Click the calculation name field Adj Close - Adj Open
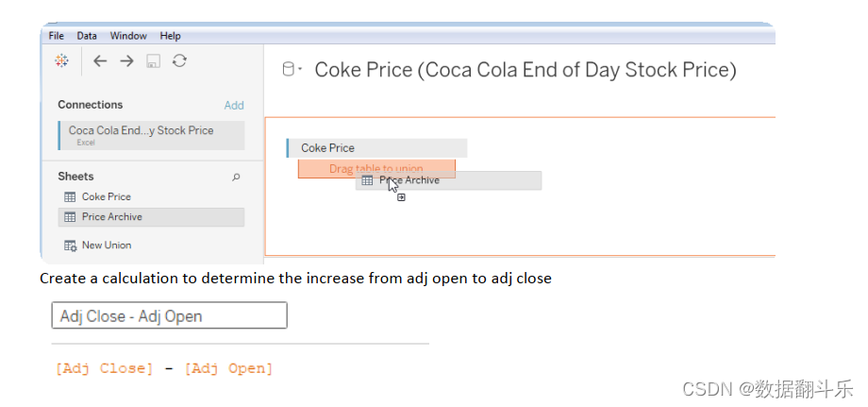The width and height of the screenshot is (868, 407). [x=169, y=316]
